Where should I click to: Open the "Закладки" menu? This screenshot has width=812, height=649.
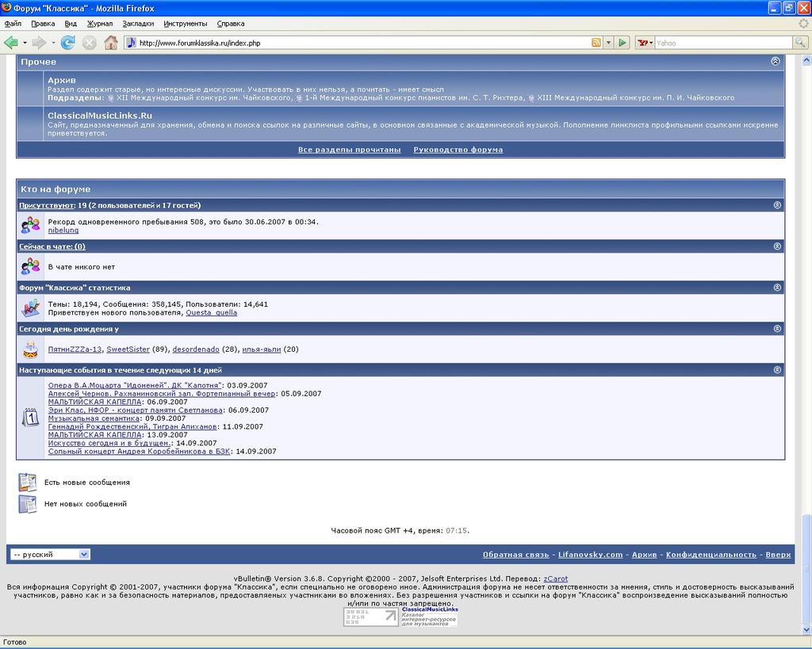(x=138, y=24)
